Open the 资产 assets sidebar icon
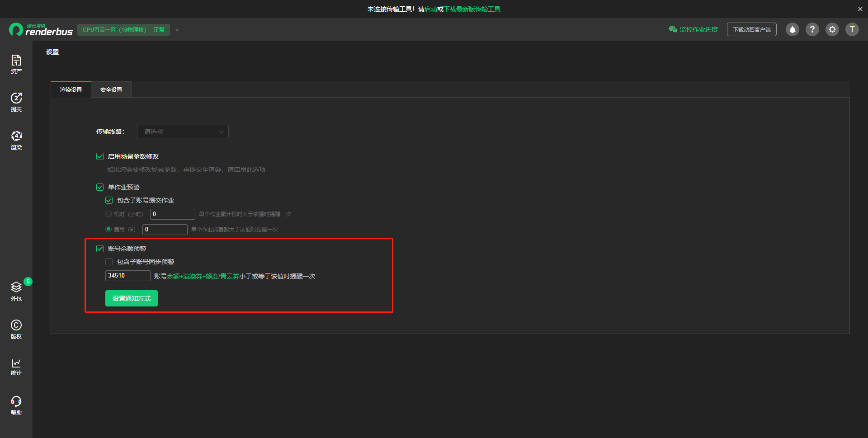 pos(16,64)
